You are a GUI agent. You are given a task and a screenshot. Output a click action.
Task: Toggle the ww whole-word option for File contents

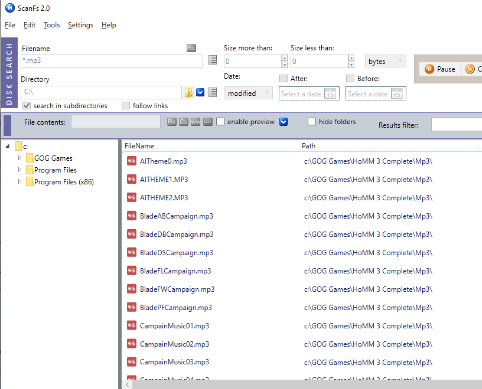(196, 122)
